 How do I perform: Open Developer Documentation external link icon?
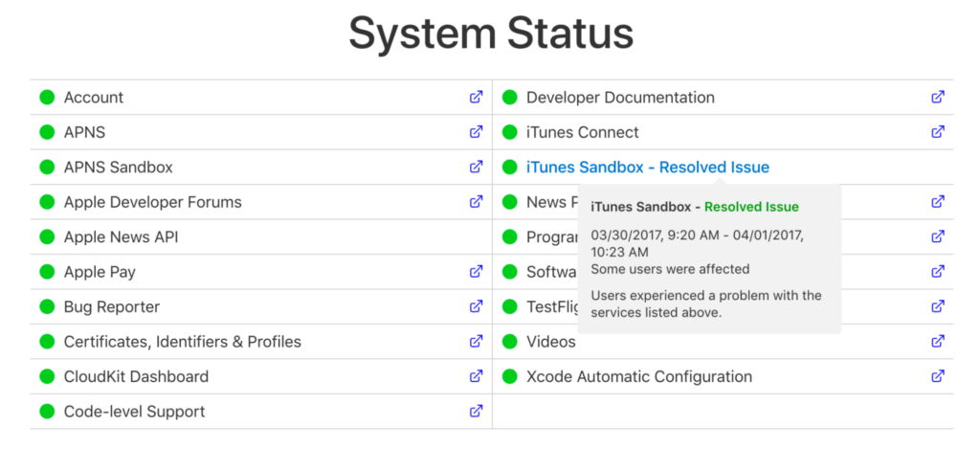pyautogui.click(x=938, y=97)
